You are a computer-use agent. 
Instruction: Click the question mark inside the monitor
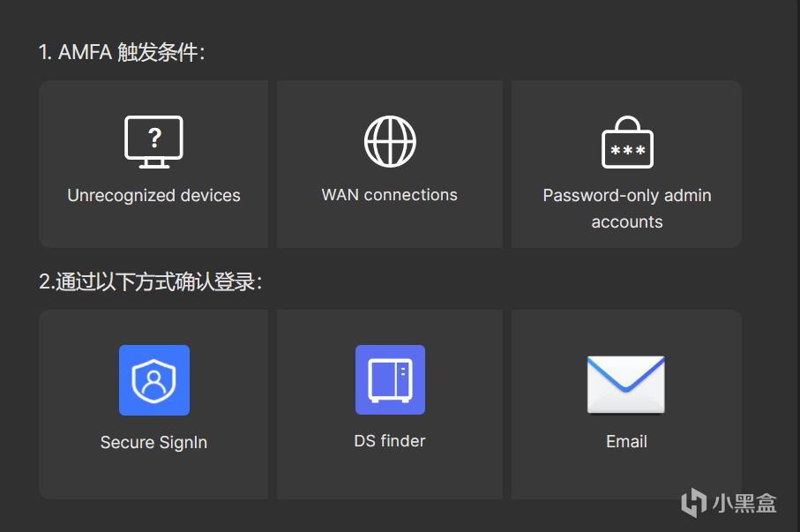click(x=154, y=138)
